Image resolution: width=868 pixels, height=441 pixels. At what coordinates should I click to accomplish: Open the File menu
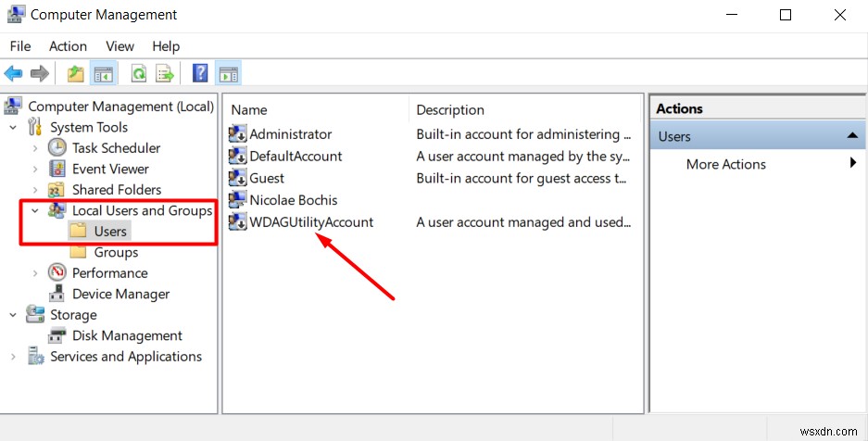coord(20,46)
